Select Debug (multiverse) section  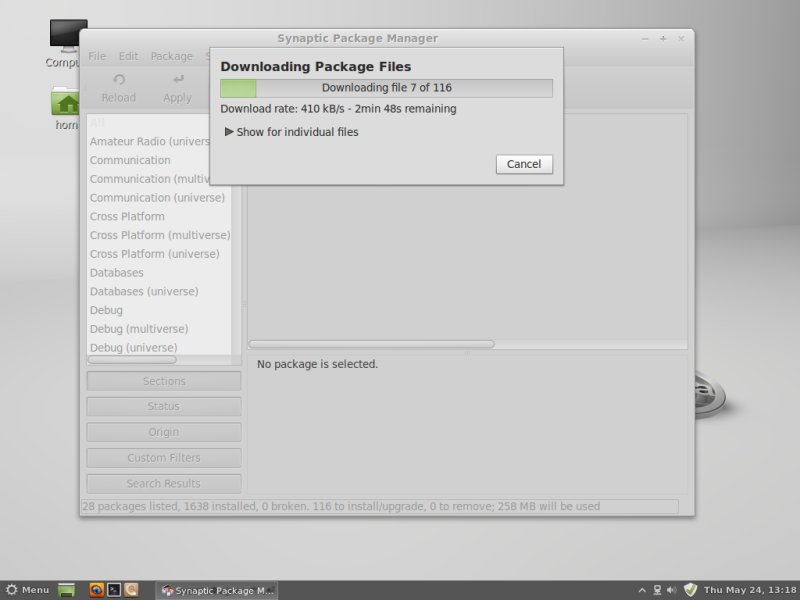159,329
